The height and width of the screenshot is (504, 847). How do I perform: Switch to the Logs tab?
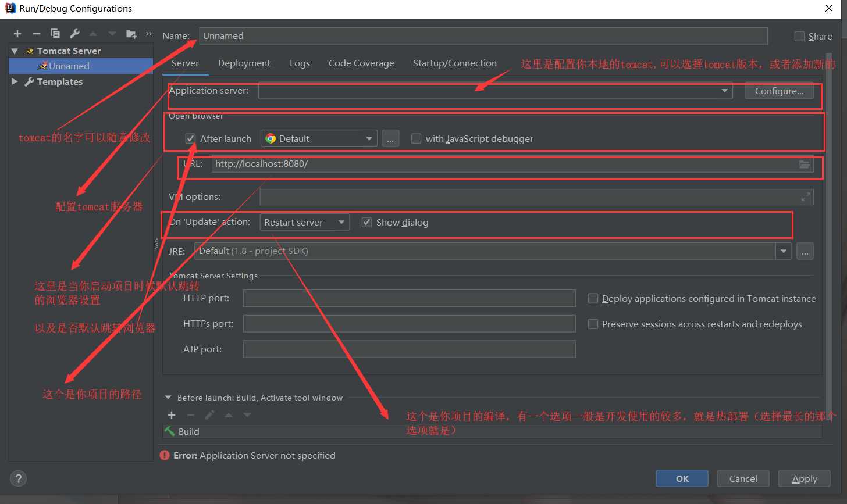coord(300,63)
